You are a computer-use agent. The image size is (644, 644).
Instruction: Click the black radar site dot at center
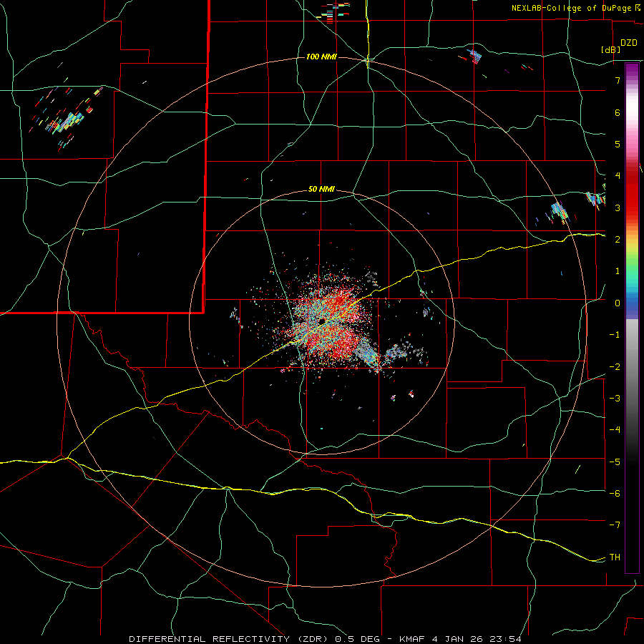click(x=322, y=321)
